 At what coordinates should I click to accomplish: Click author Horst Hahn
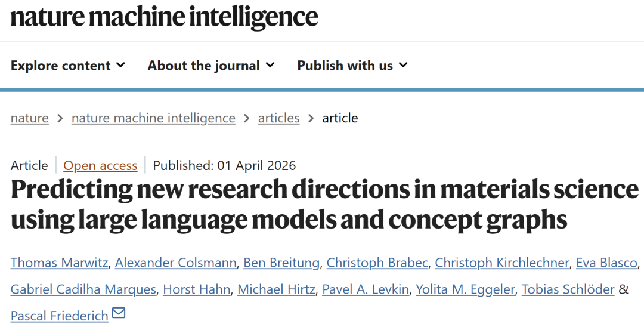pyautogui.click(x=196, y=289)
